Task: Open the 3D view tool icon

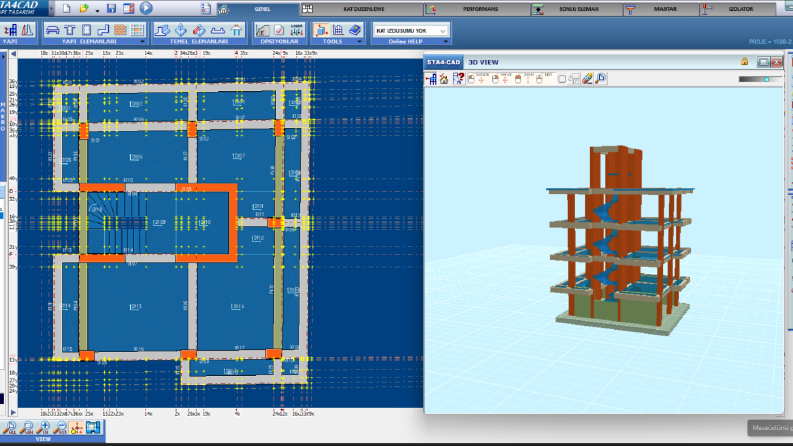Action: (321, 30)
